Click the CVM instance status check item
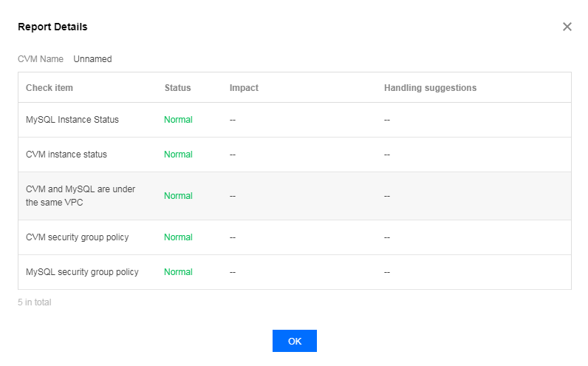Viewport: 588px width, 366px height. coord(66,155)
